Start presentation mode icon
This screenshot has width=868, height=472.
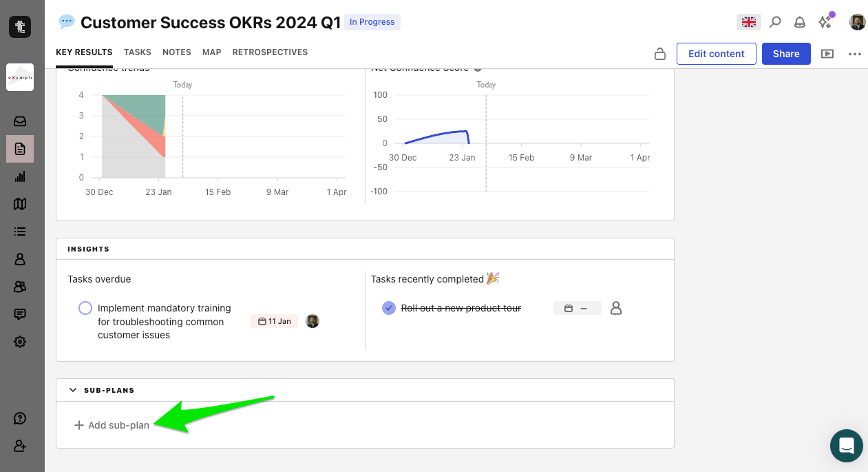click(827, 54)
